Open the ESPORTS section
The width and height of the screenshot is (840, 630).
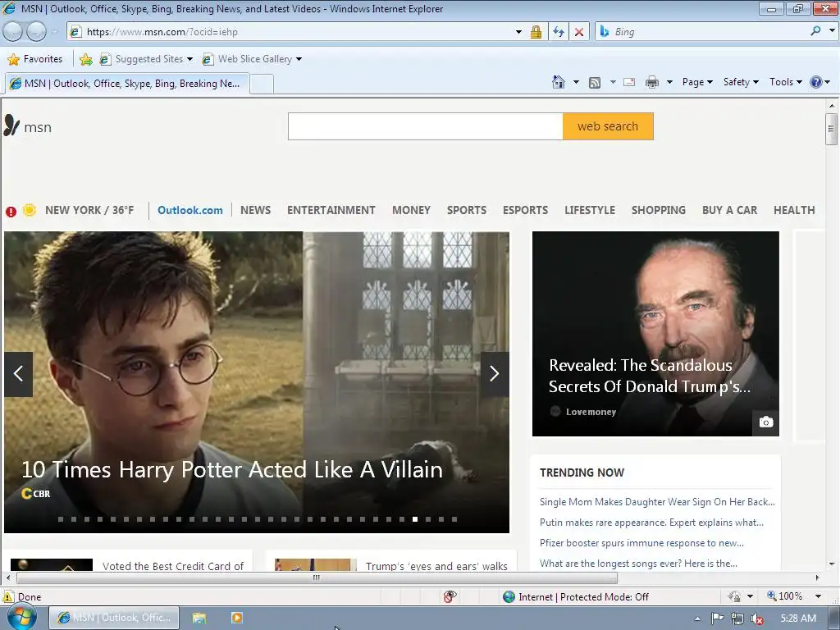coord(525,210)
